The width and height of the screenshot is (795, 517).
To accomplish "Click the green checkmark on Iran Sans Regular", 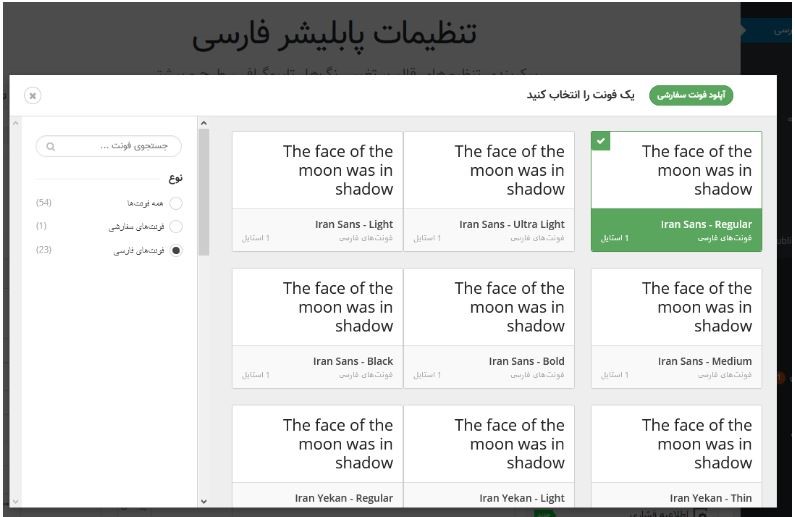I will click(x=601, y=140).
